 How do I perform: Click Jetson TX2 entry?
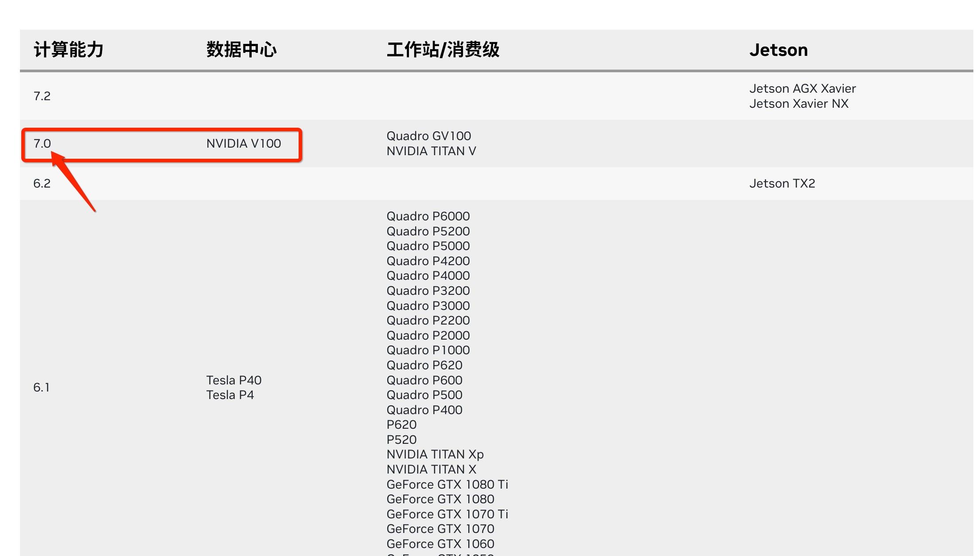tap(782, 183)
